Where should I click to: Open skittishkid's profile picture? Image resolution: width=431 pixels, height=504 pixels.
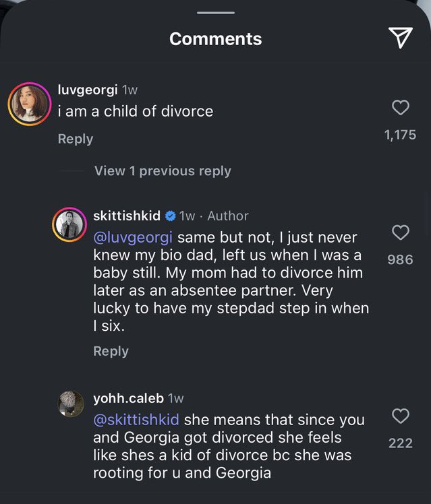pos(70,226)
